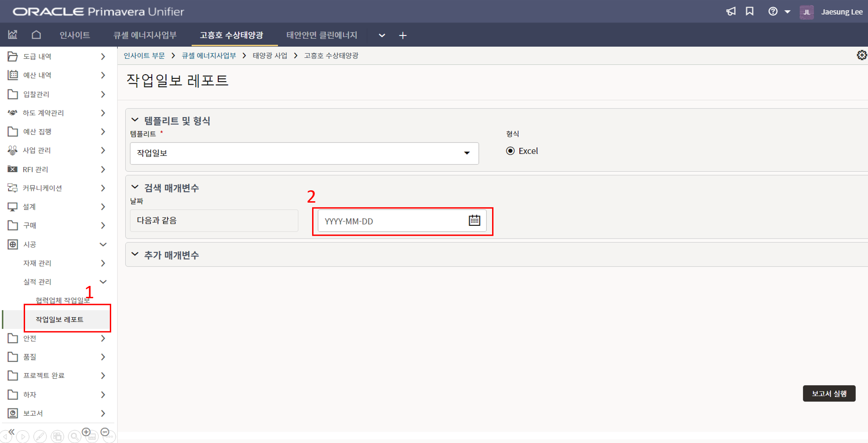Expand the 추가 매개변수 section
The height and width of the screenshot is (443, 868).
click(135, 255)
